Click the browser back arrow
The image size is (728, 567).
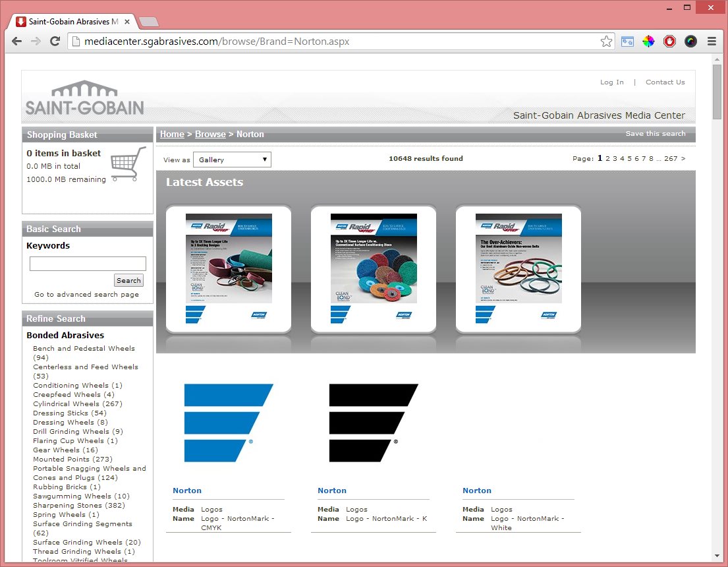[x=16, y=42]
